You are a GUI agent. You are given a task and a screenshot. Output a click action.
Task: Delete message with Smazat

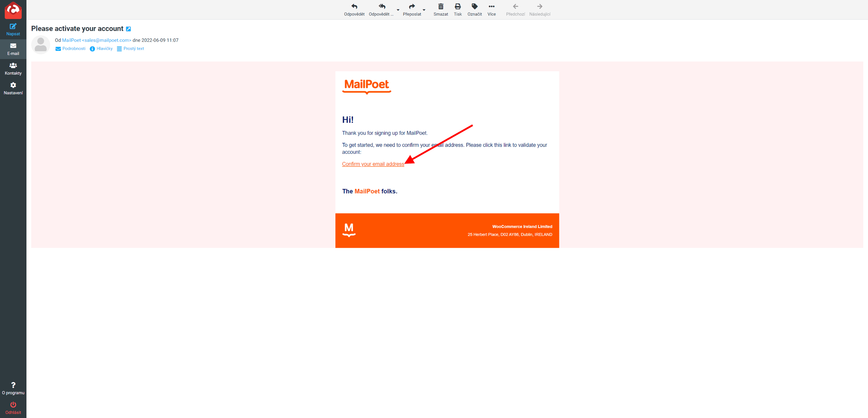click(x=441, y=10)
